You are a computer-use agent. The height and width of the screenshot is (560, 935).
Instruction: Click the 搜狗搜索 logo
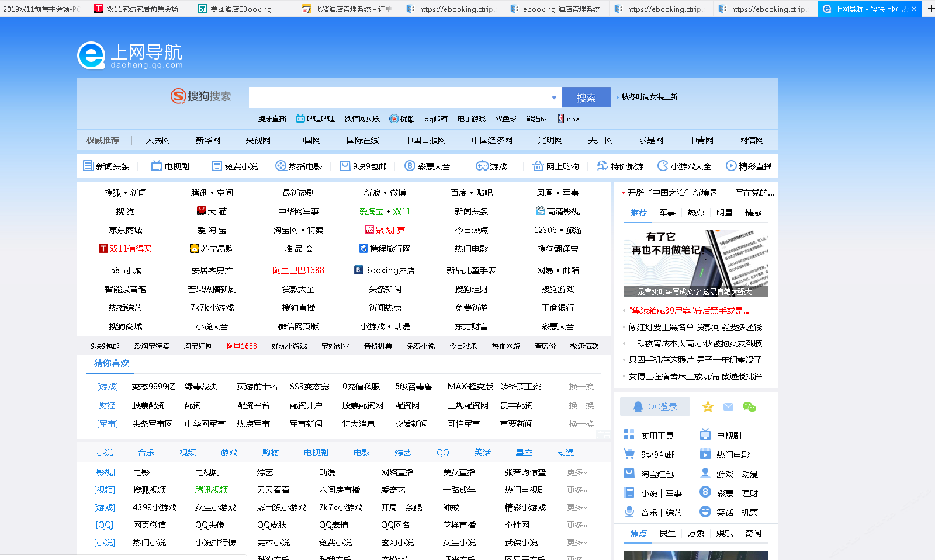200,96
